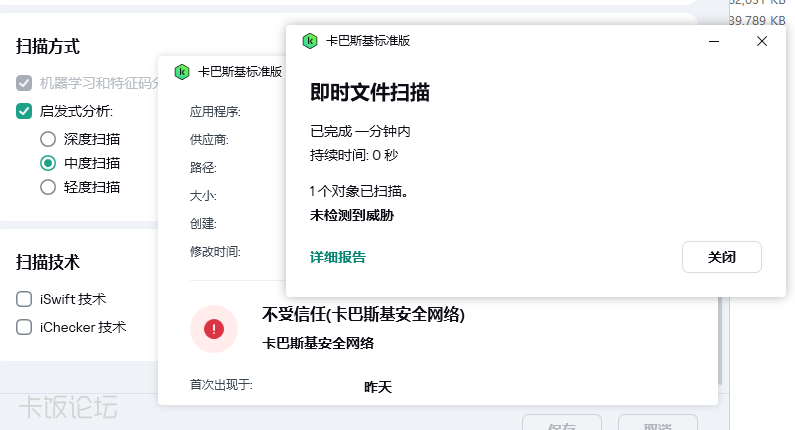Uncheck the 启发式分析 checkbox

[24, 111]
